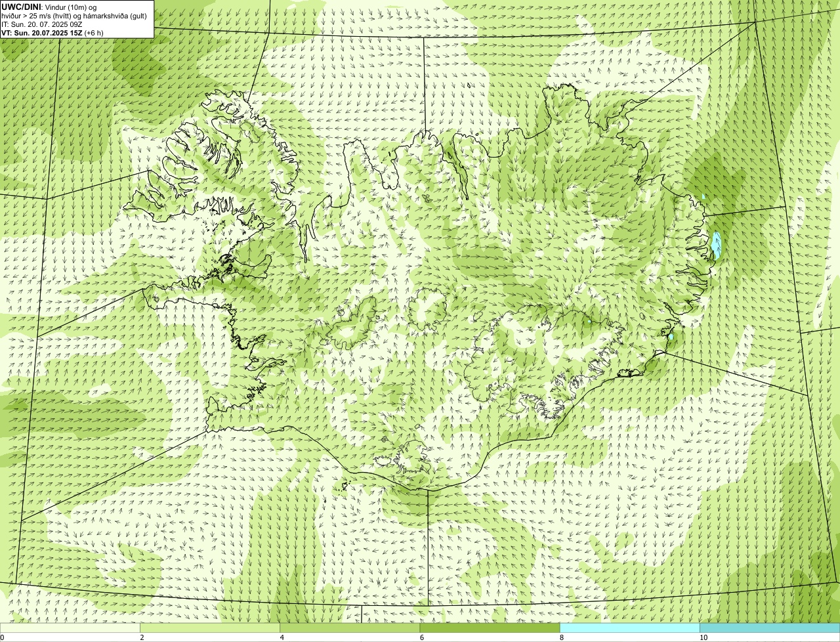Select the dark green 6–8 m/s swatch
This screenshot has width=840, height=642.
(x=490, y=628)
